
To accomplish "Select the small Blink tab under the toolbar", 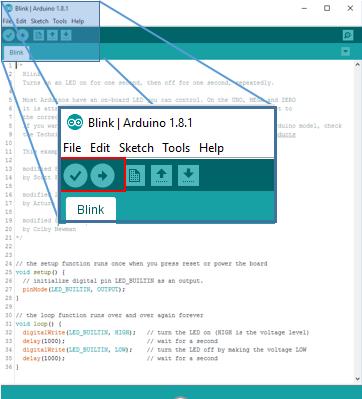I will click(x=16, y=53).
